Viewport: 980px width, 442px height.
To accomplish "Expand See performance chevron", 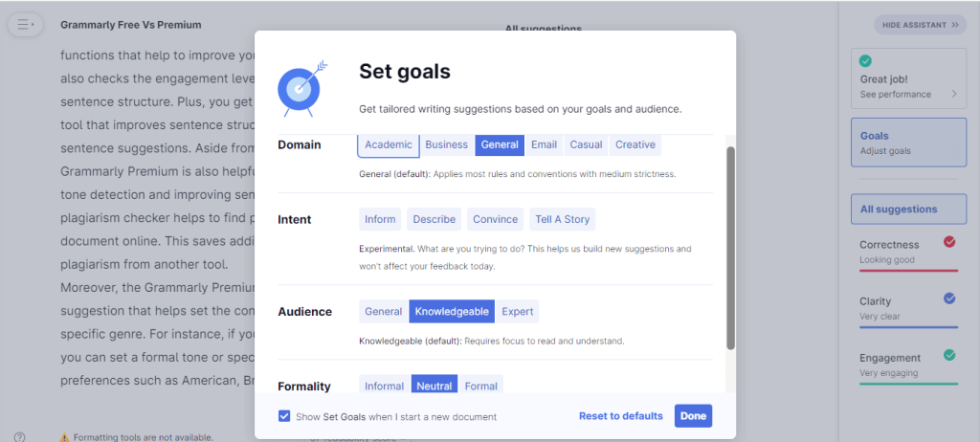I will [954, 94].
